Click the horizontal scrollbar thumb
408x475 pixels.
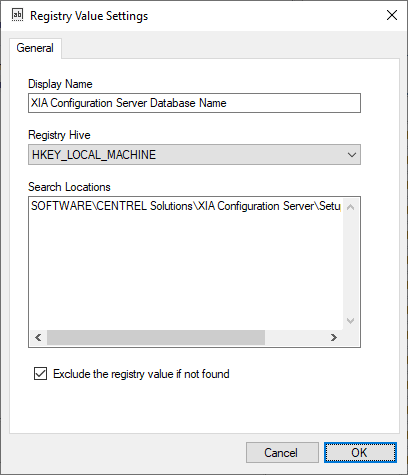click(156, 338)
